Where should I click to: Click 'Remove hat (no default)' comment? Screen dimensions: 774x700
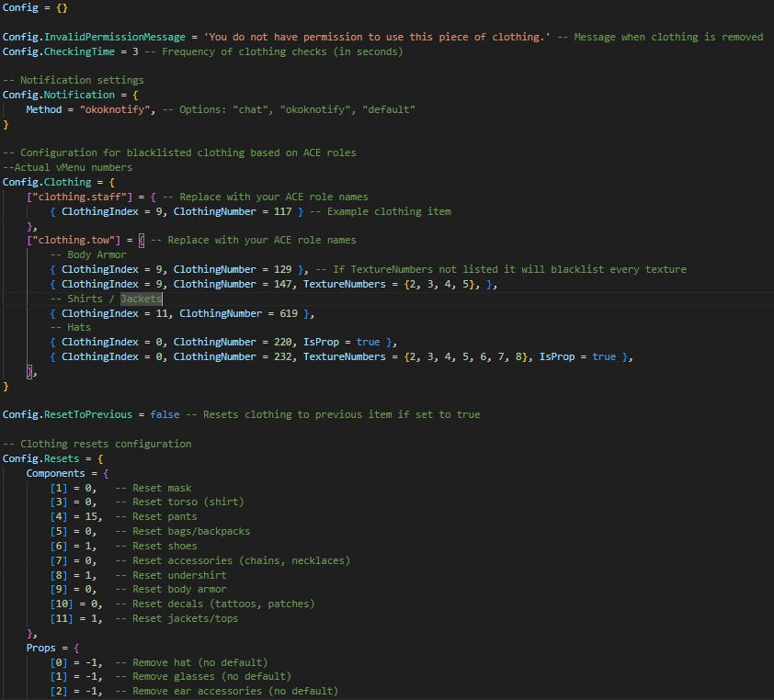coord(199,662)
